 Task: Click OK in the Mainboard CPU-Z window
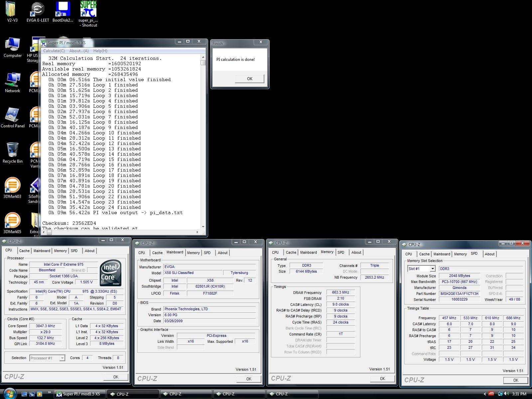click(249, 379)
